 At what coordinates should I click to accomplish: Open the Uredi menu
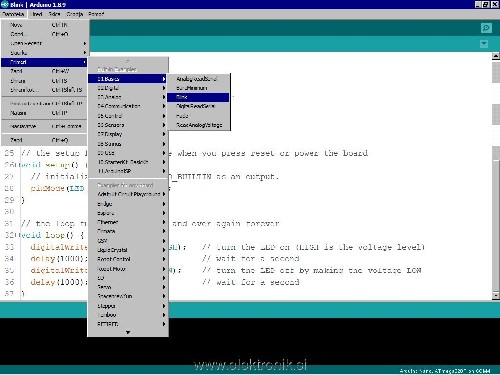click(x=36, y=14)
